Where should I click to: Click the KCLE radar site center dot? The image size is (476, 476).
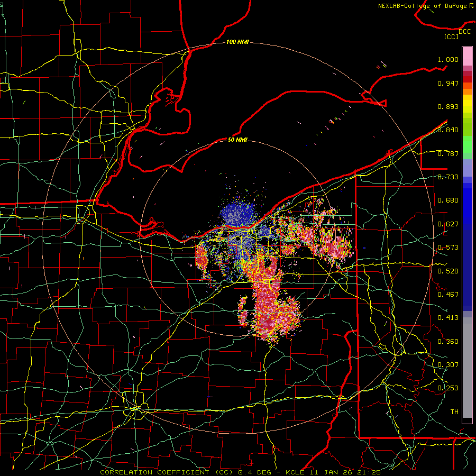pos(237,239)
